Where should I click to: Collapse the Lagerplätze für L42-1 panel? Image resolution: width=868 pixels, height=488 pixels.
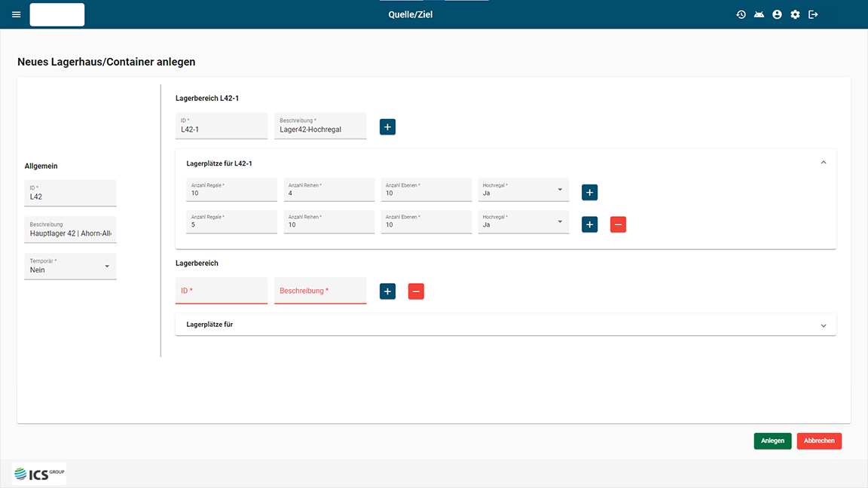coord(823,163)
